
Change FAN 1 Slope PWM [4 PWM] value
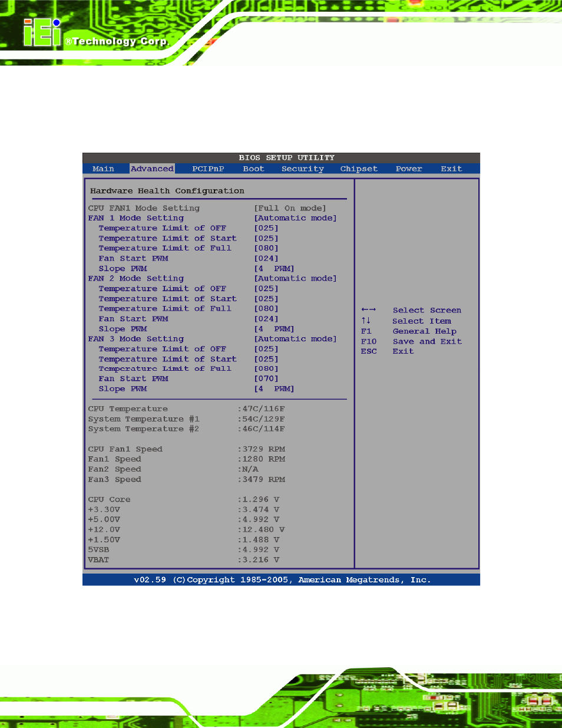point(274,269)
